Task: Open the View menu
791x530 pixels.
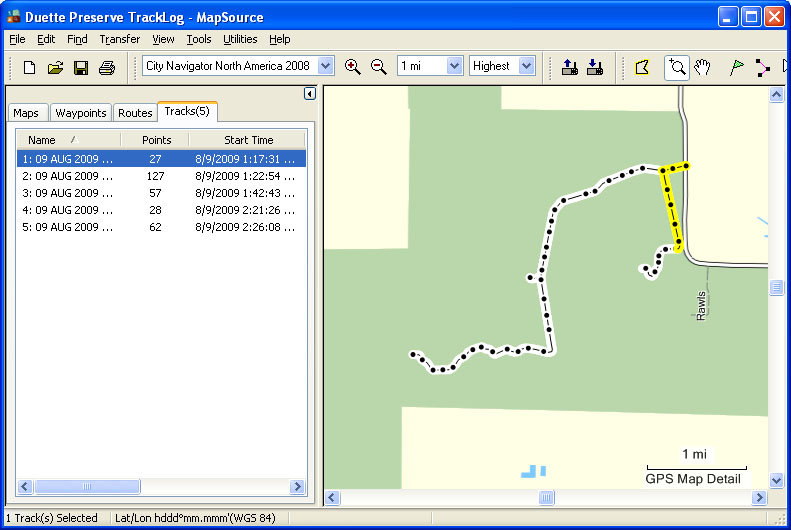Action: coord(163,39)
